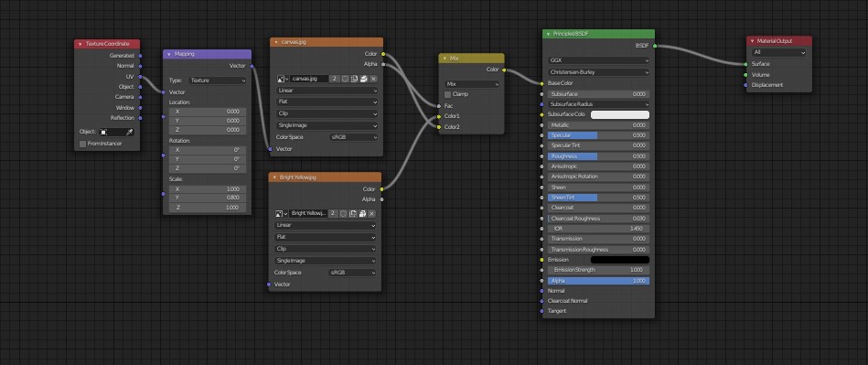
Task: Enable the From Instancer checkbox
Action: 83,144
